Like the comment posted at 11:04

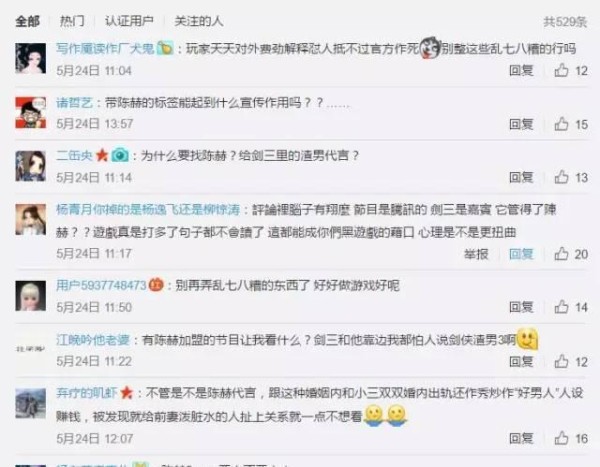[x=561, y=70]
